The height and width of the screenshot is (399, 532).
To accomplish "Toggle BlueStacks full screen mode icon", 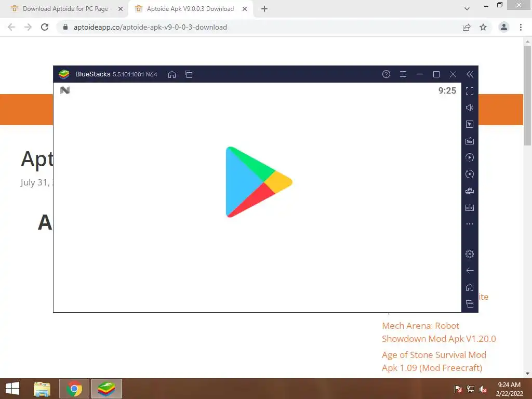I will 470,91.
